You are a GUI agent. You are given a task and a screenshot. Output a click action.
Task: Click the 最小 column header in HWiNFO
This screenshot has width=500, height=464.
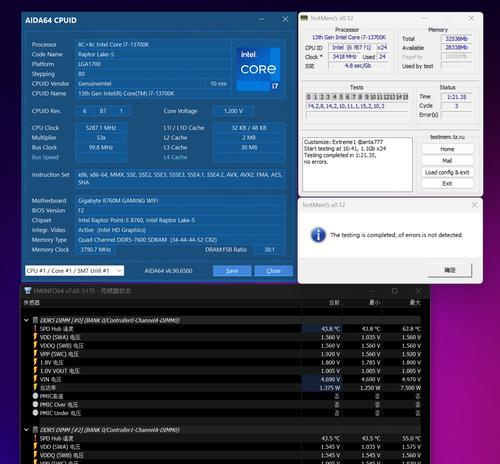[374, 303]
